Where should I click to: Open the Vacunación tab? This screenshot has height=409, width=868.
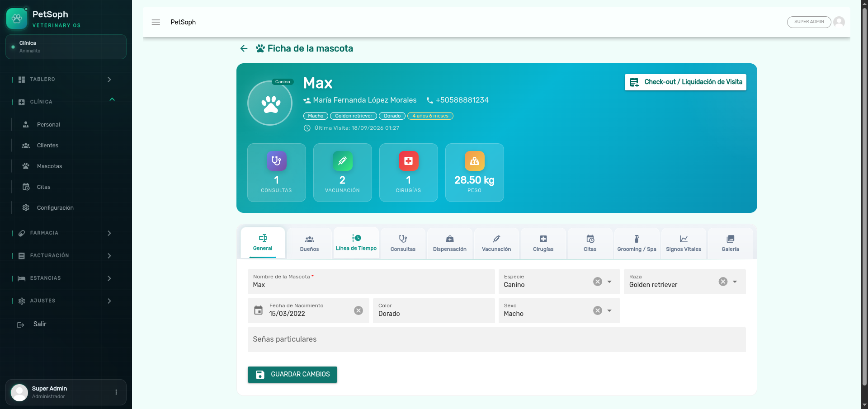496,244
